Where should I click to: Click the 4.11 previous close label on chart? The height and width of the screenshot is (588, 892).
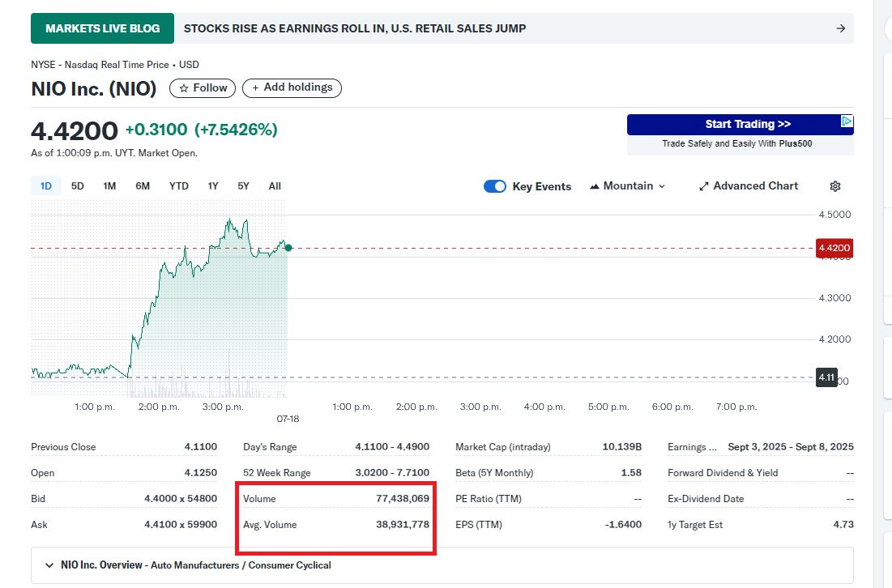click(x=826, y=377)
